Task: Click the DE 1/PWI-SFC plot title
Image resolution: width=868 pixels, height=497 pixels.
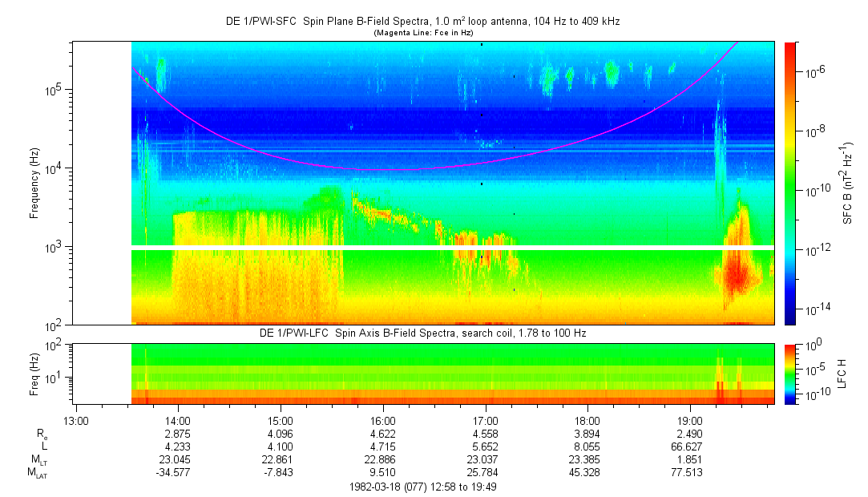Action: [x=422, y=22]
